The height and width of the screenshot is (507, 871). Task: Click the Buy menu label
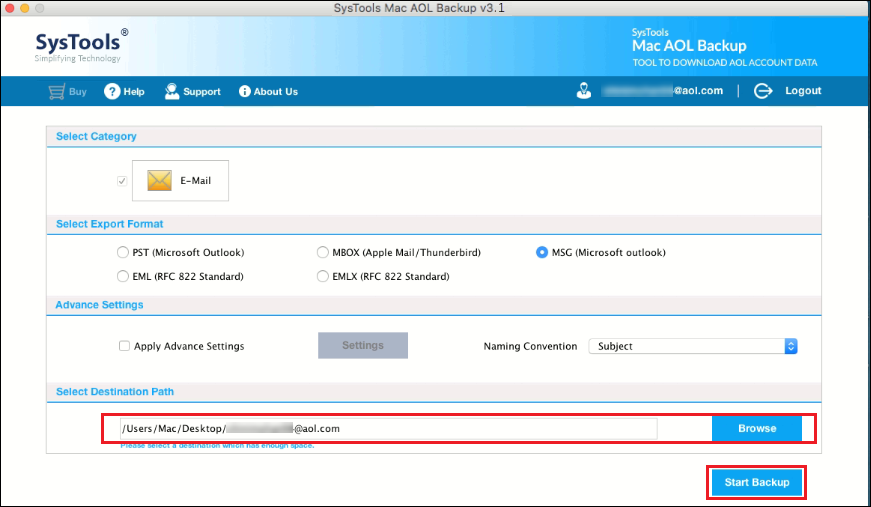pyautogui.click(x=78, y=92)
